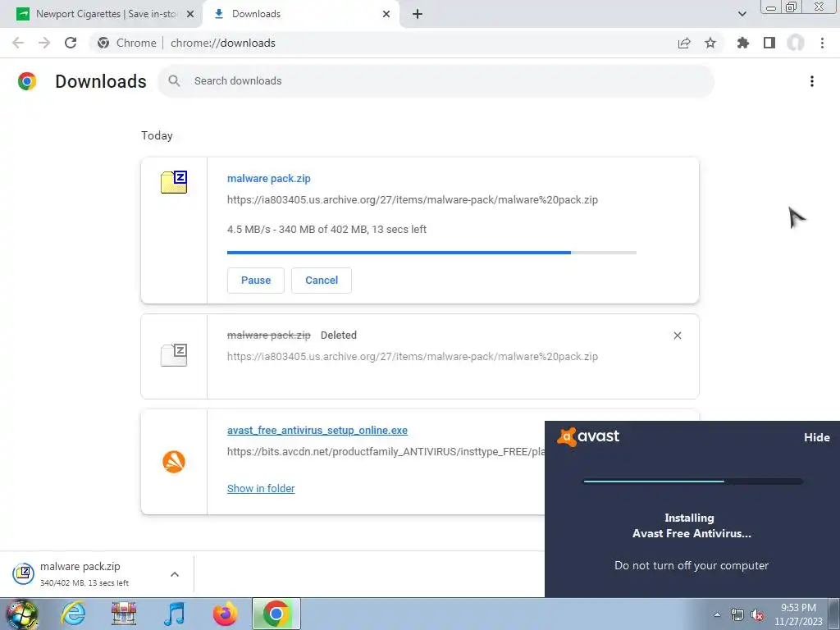Open the malware pack.zip link in progress
This screenshot has height=630, width=840.
pyautogui.click(x=269, y=178)
